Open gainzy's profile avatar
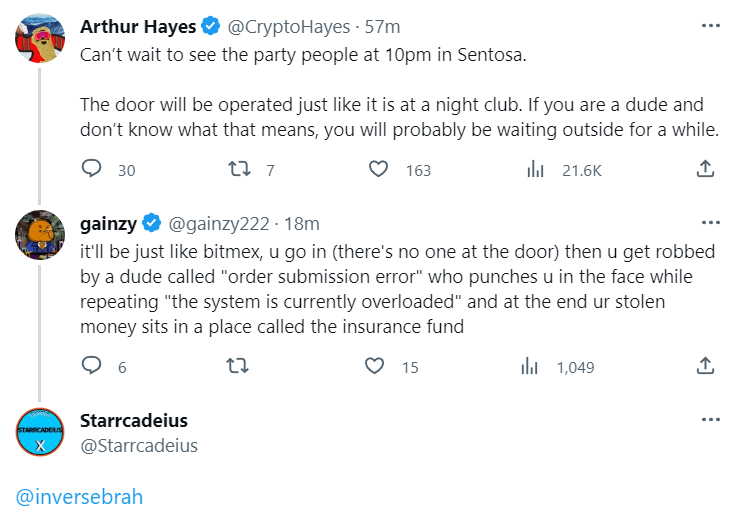Image resolution: width=739 pixels, height=514 pixels. coord(41,236)
